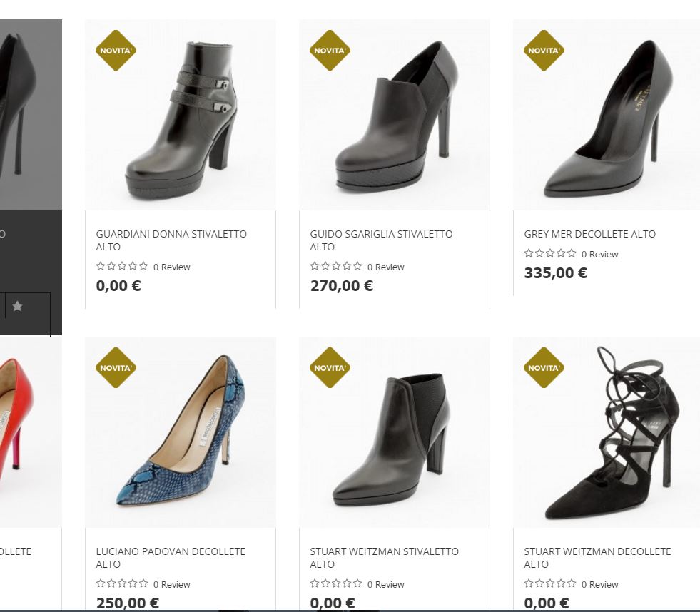Select the blue snakeskin pump image
The width and height of the screenshot is (700, 612).
click(181, 433)
